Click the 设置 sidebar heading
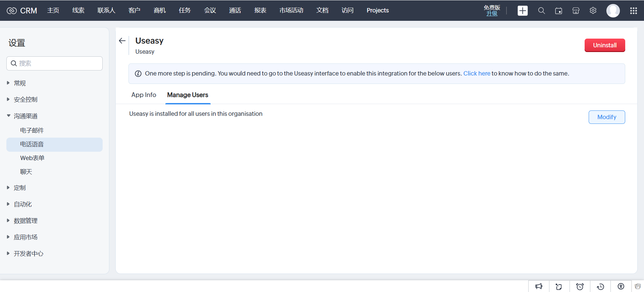The width and height of the screenshot is (644, 292). (17, 43)
